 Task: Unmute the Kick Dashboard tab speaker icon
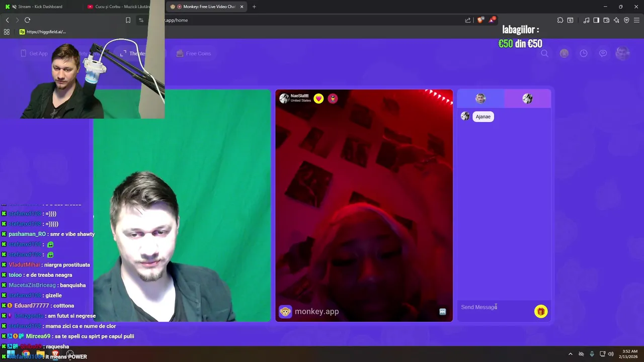pos(14,7)
